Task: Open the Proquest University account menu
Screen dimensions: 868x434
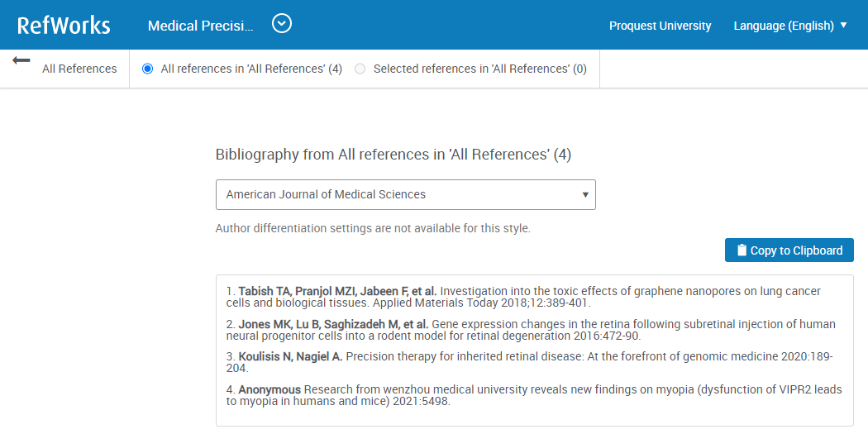Action: (660, 26)
